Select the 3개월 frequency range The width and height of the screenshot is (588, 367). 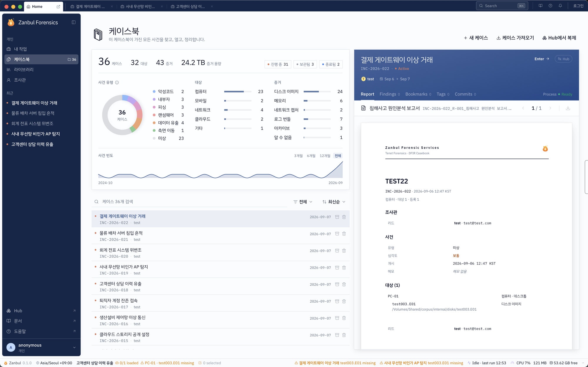298,156
